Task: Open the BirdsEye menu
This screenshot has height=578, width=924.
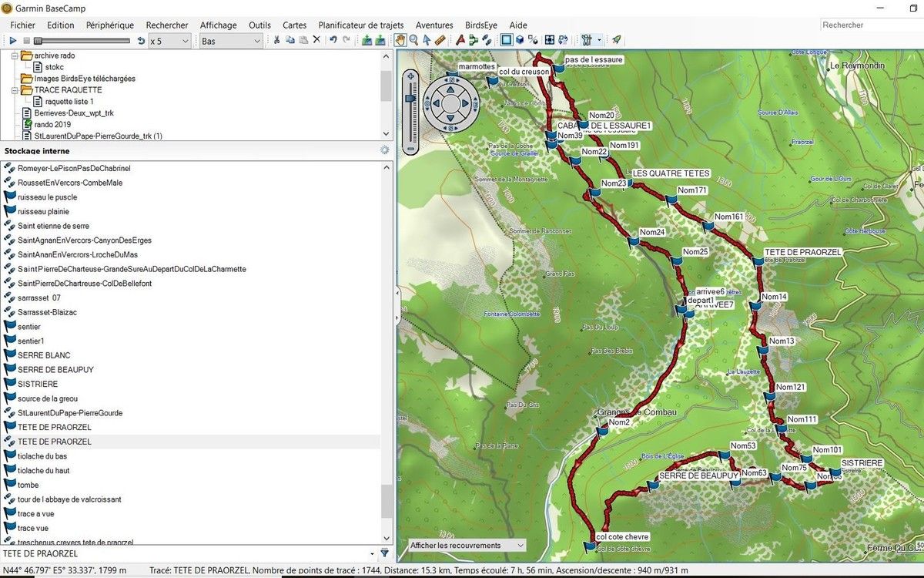Action: [480, 25]
